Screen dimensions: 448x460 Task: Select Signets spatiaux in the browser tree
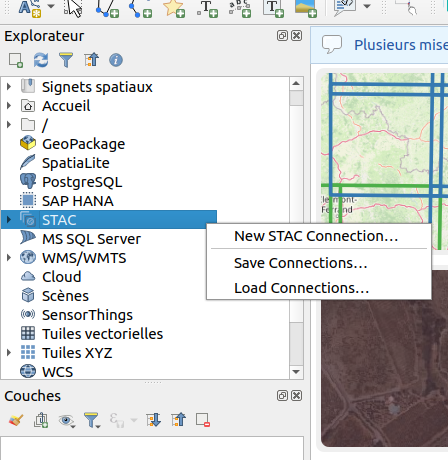tap(97, 87)
